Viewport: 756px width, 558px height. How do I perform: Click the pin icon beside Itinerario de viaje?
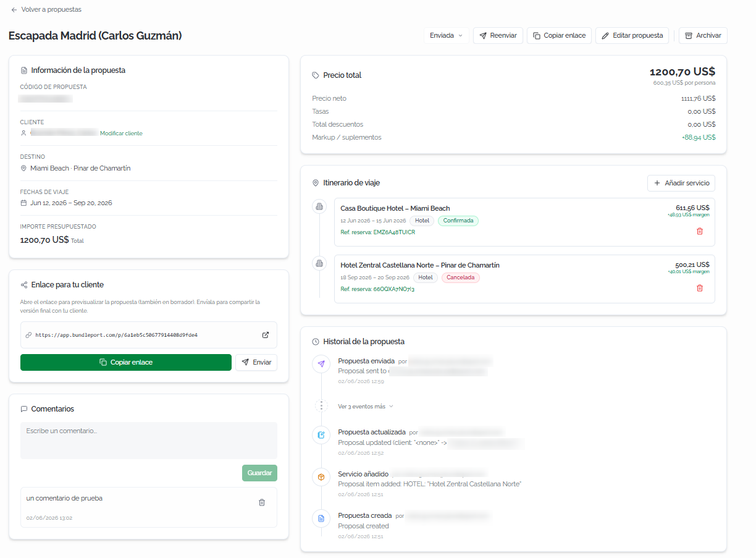coord(316,183)
